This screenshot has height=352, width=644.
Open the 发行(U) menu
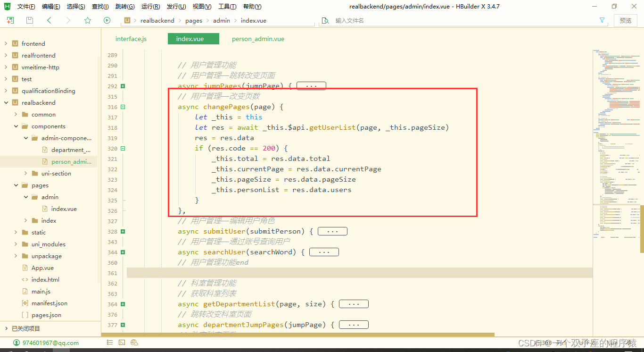pos(176,7)
